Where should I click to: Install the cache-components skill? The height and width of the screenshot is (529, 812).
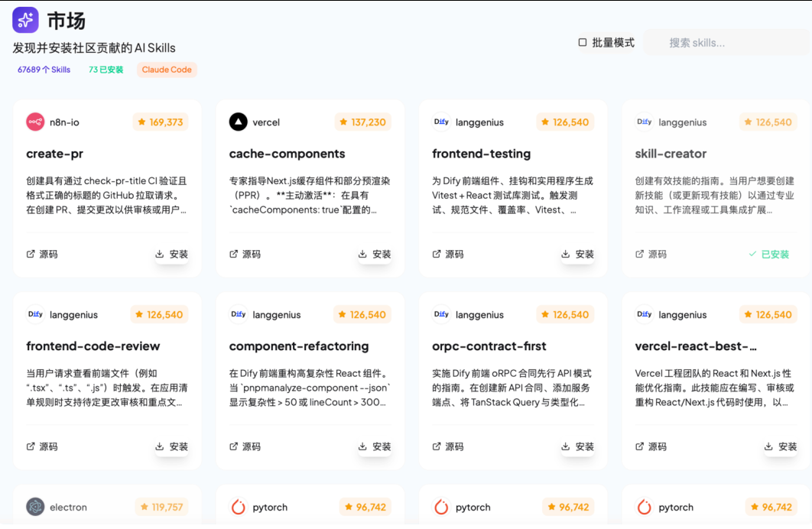[x=375, y=254]
